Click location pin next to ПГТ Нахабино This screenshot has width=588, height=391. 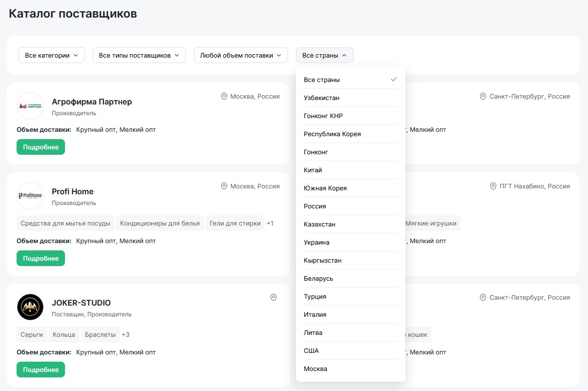click(x=493, y=186)
